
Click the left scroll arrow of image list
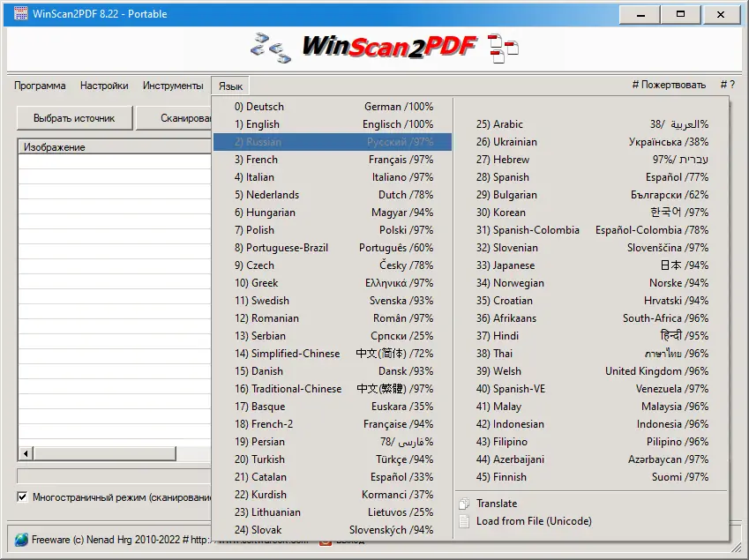coord(26,453)
